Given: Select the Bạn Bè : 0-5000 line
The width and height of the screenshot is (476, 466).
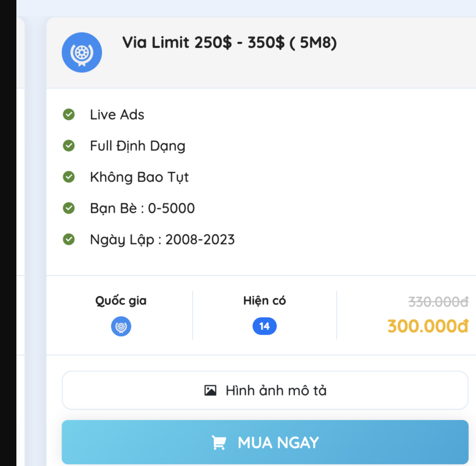Looking at the screenshot, I should pos(142,208).
